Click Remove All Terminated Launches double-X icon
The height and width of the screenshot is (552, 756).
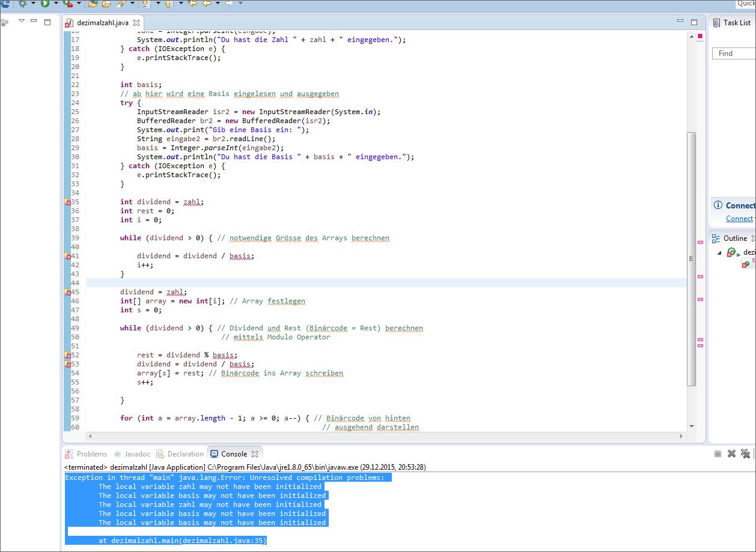click(x=745, y=454)
